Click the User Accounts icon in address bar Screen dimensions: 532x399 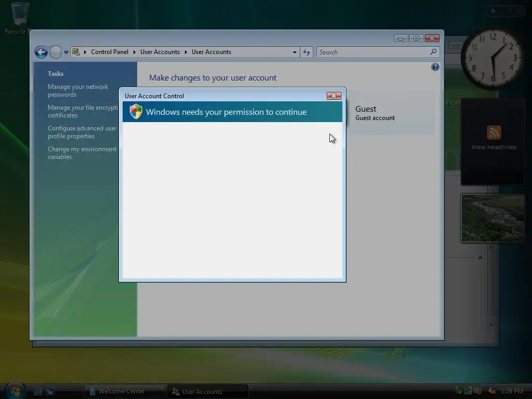pos(76,52)
